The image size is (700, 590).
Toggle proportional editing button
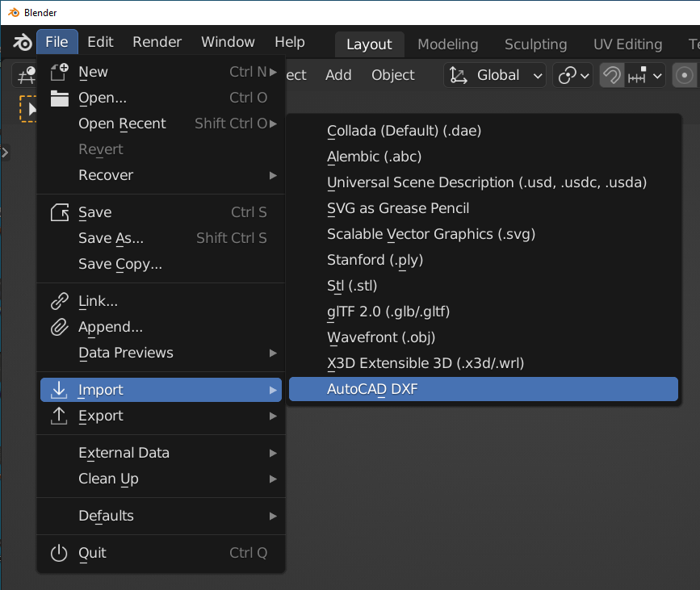pyautogui.click(x=685, y=75)
